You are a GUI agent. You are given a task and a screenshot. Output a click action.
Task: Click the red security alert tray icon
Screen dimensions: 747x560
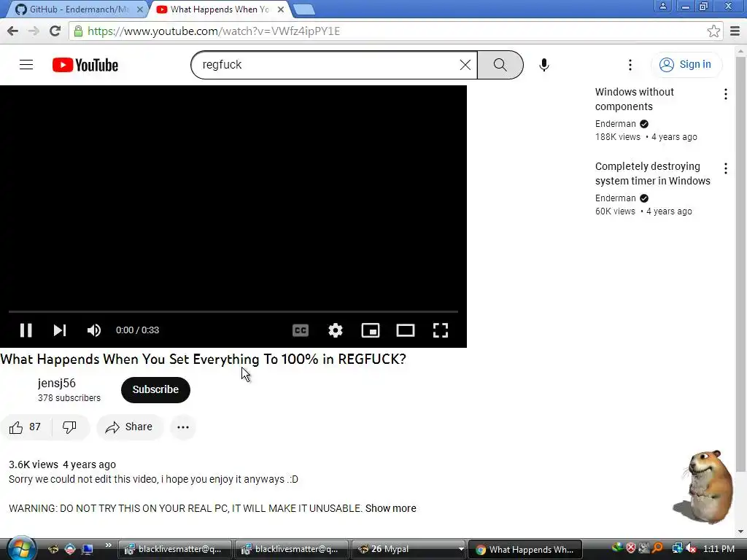coord(631,548)
